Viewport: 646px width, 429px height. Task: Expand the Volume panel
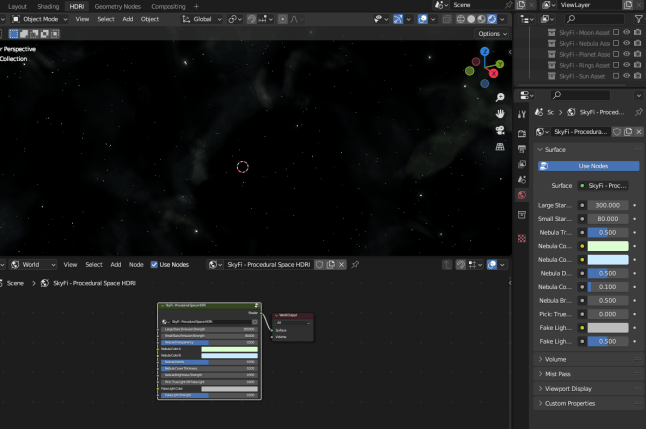coord(556,358)
